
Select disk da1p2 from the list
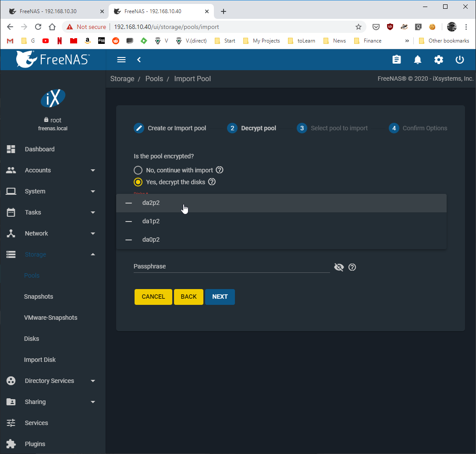point(281,221)
